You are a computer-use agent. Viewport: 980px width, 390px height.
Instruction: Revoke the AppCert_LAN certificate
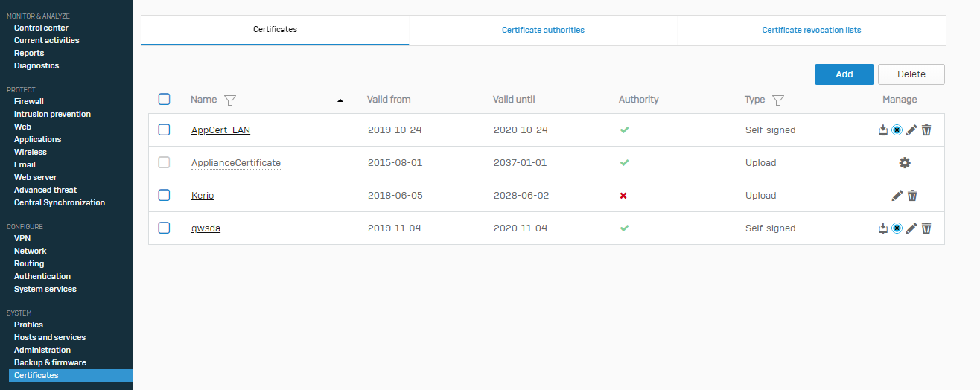coord(897,130)
